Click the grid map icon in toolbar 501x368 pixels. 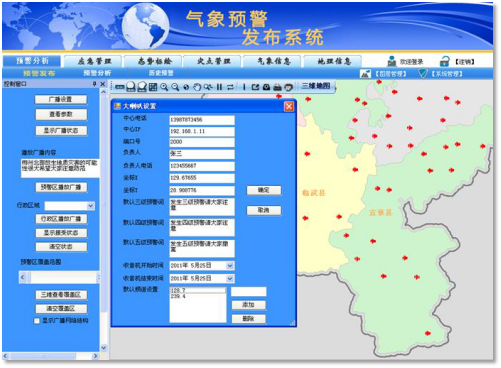coord(153,87)
